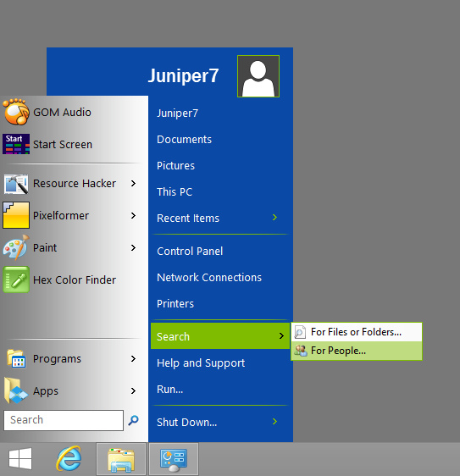This screenshot has width=460, height=476.
Task: Click the Search text box
Action: (64, 420)
